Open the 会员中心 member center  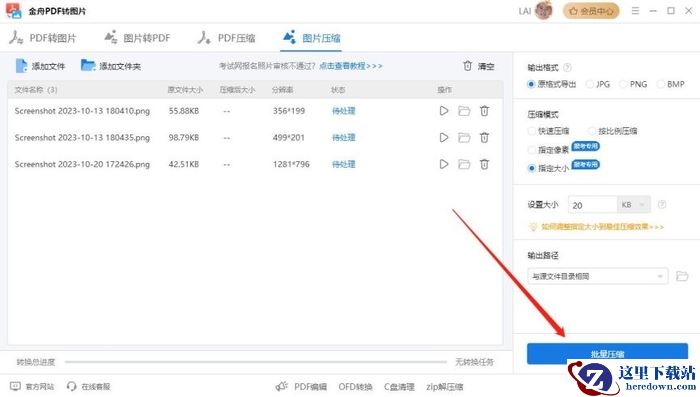591,11
